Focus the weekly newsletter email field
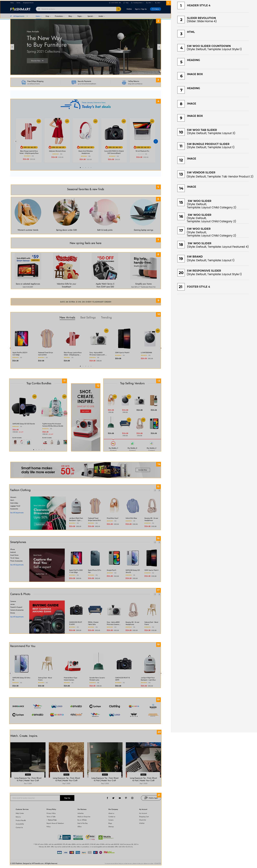This screenshot has width=257, height=868. (35, 798)
